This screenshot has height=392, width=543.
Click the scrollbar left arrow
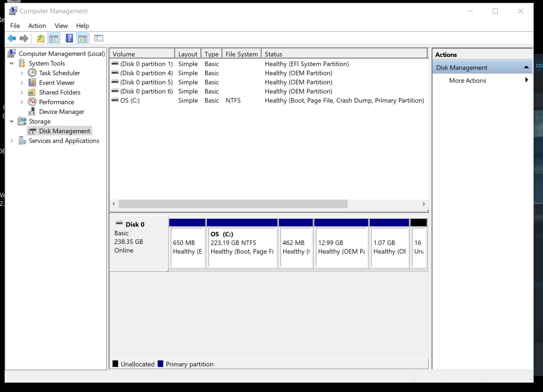tap(114, 204)
